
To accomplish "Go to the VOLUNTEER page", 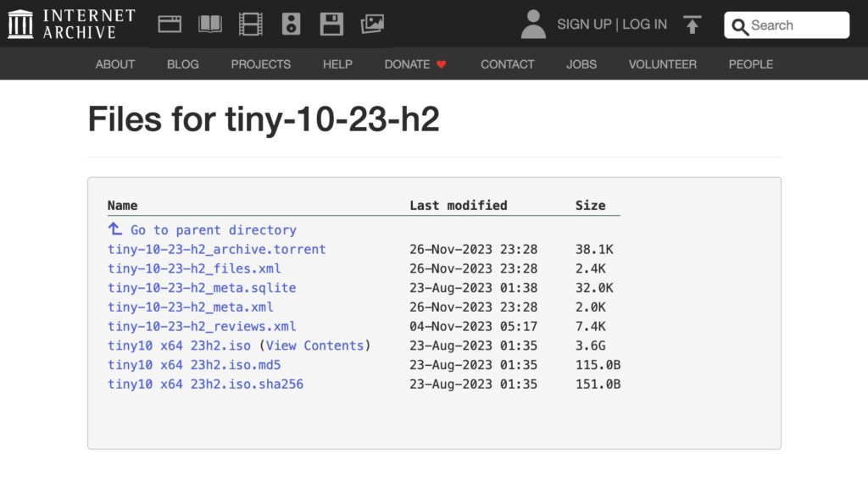I will tap(663, 64).
